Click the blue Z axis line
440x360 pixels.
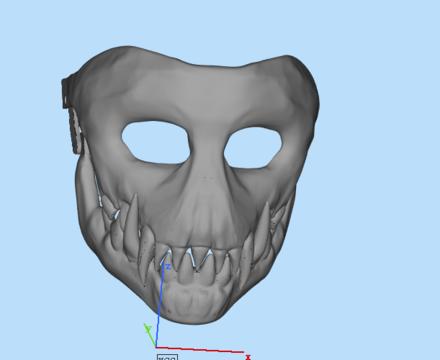point(160,305)
